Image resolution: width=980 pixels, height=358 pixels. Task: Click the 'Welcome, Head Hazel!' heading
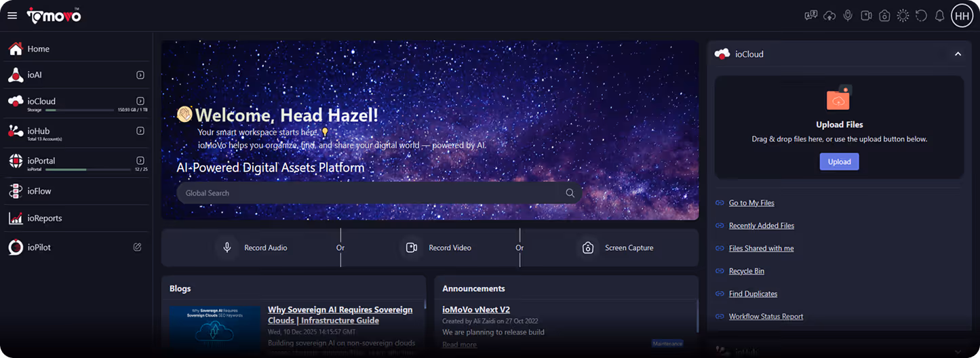point(287,115)
